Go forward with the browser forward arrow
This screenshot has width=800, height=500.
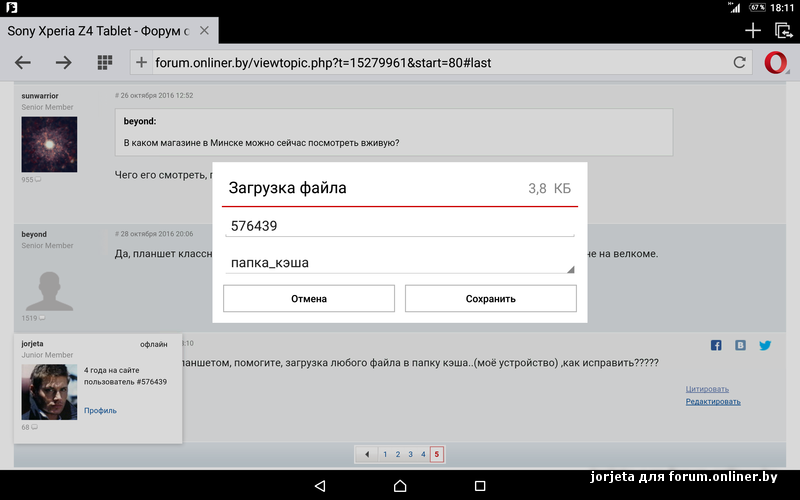63,63
